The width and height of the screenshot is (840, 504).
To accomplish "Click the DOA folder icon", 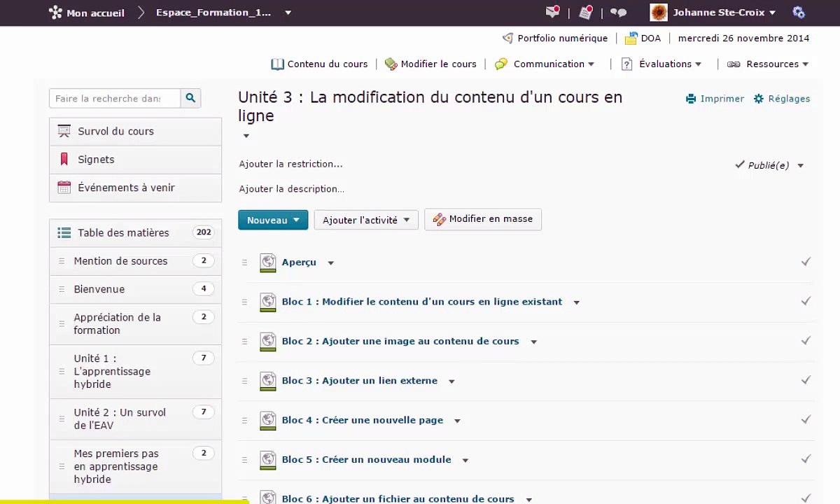I will pyautogui.click(x=631, y=38).
